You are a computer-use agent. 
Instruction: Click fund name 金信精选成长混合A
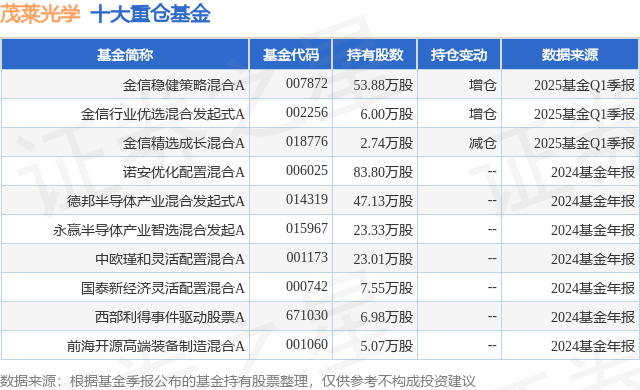point(184,143)
